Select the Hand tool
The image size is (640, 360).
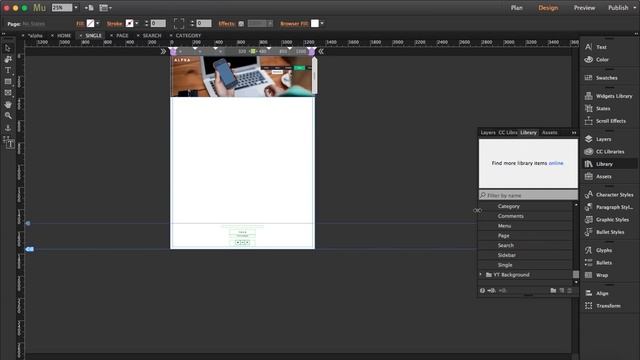point(8,104)
